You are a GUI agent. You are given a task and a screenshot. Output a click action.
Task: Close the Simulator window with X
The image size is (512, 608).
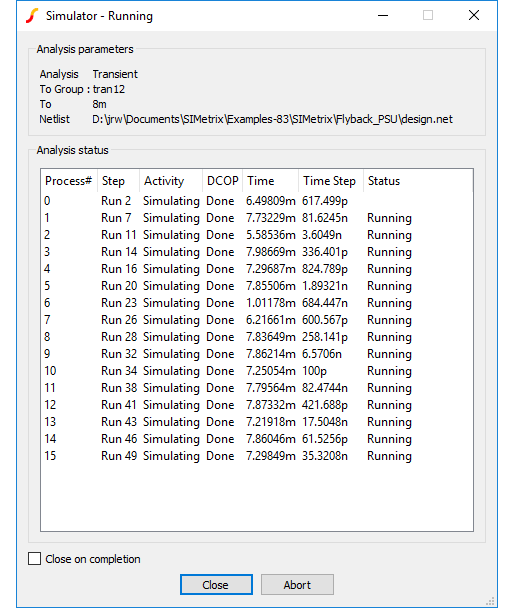tap(474, 16)
